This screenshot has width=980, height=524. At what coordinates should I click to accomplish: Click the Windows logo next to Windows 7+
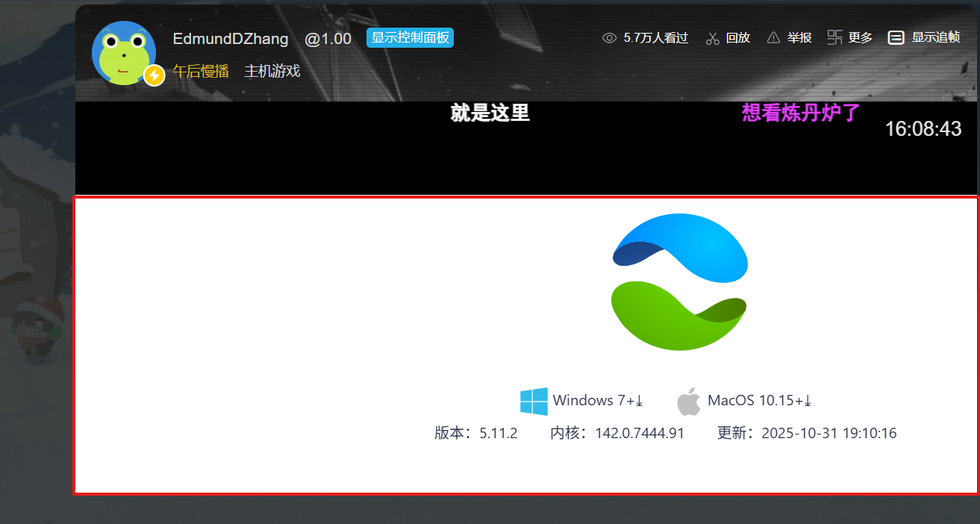(x=533, y=401)
